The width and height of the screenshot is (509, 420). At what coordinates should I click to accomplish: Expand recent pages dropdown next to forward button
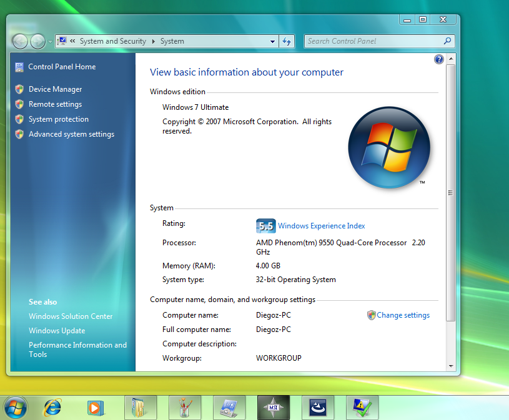click(x=51, y=42)
